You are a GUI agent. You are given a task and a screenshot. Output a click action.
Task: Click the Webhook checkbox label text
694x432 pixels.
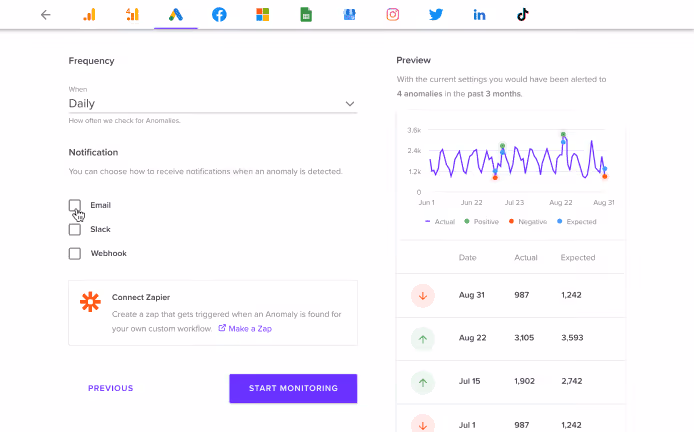pyautogui.click(x=108, y=253)
